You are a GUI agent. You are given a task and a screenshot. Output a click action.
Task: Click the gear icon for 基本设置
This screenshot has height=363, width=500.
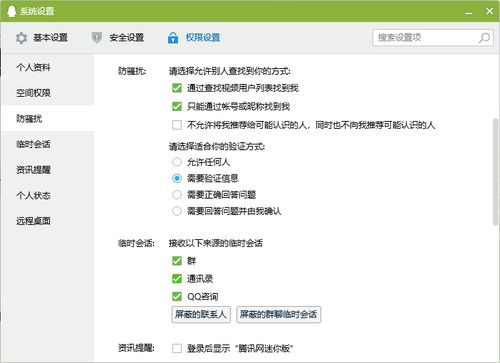click(x=21, y=38)
